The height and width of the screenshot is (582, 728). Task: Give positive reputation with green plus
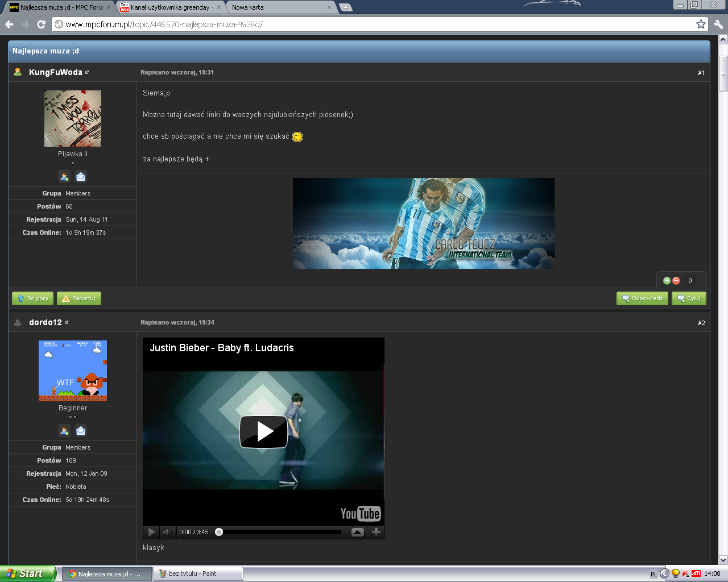click(x=667, y=281)
